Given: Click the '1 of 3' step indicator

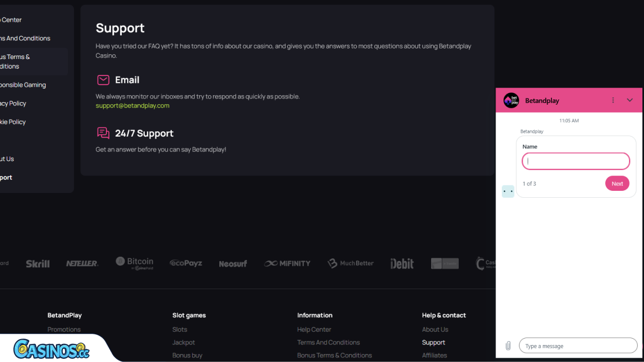Looking at the screenshot, I should click(x=529, y=183).
